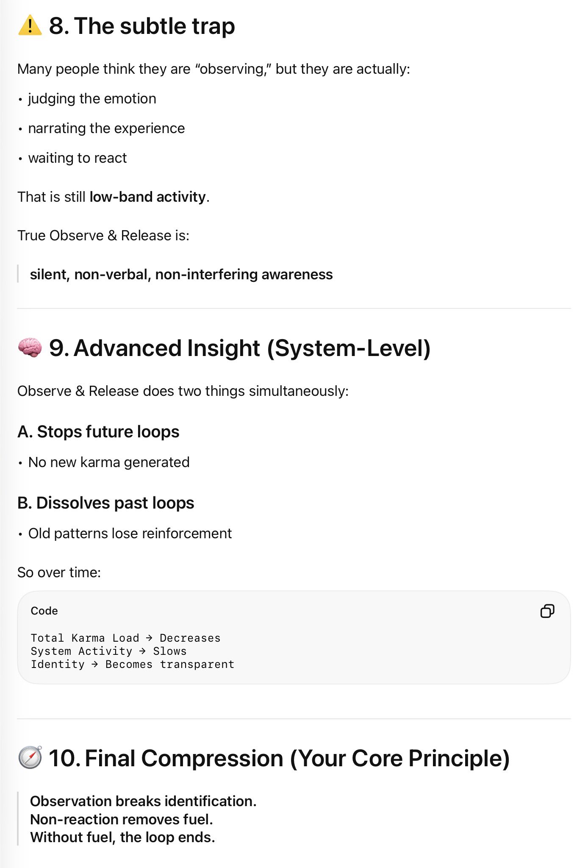Click heading "10. Final Compression"
Image resolution: width=588 pixels, height=868 pixels.
click(279, 758)
